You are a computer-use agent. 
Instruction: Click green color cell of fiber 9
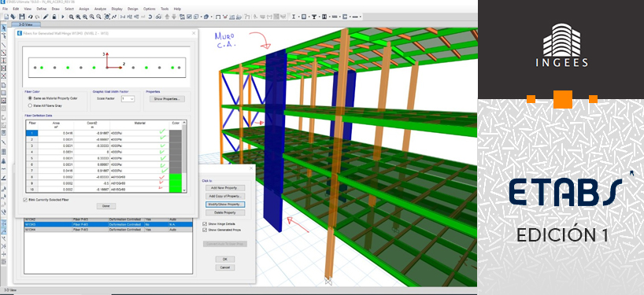point(176,183)
